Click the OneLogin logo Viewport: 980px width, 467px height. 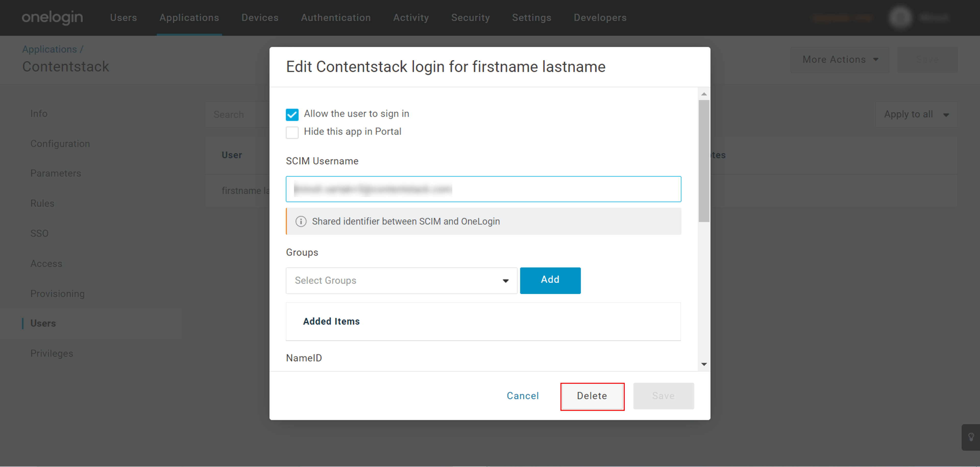(x=52, y=18)
